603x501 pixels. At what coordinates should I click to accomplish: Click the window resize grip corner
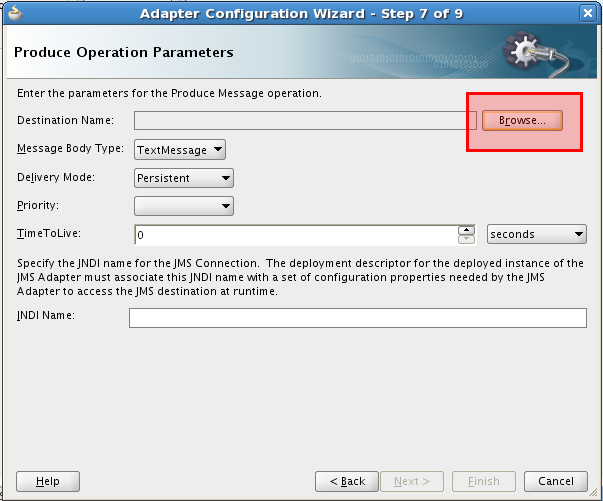[594, 492]
